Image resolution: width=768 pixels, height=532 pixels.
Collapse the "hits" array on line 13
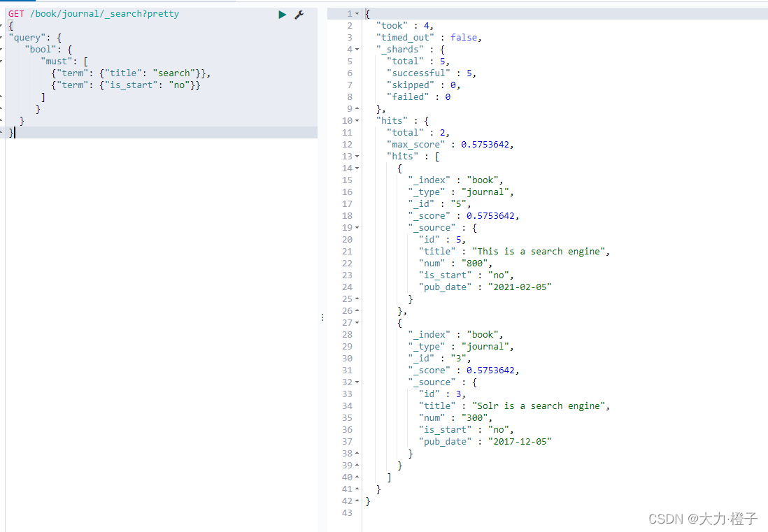(357, 157)
